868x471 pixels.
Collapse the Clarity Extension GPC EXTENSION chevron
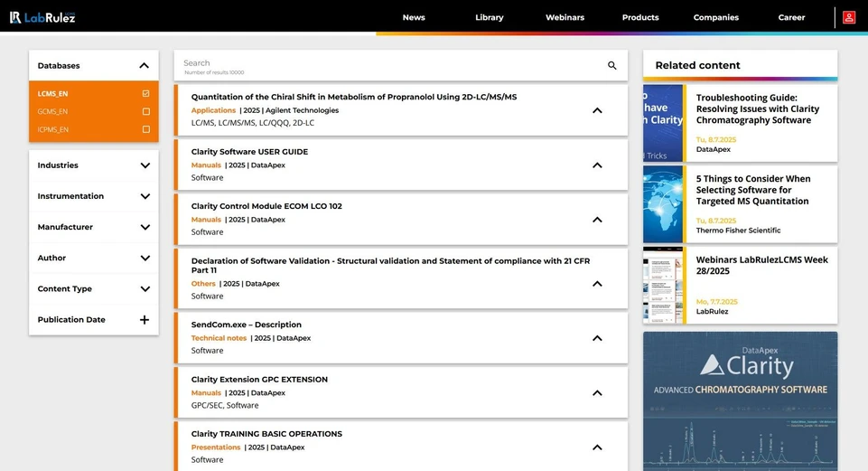pyautogui.click(x=597, y=393)
